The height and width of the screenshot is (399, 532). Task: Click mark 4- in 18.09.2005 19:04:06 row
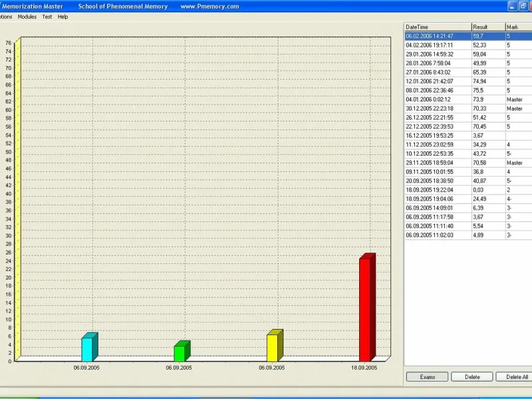point(509,199)
